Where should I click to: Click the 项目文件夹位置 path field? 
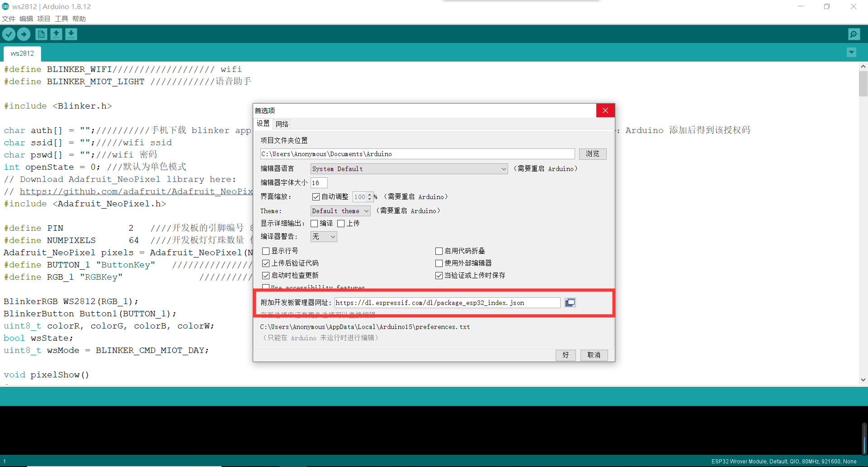(417, 154)
